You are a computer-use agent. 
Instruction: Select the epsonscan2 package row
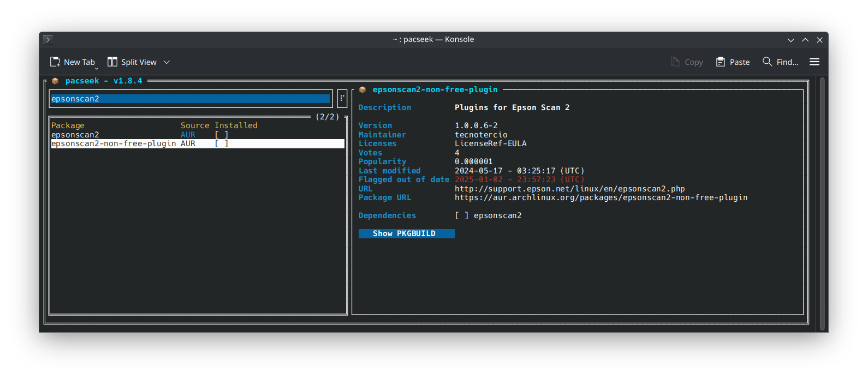click(x=198, y=135)
